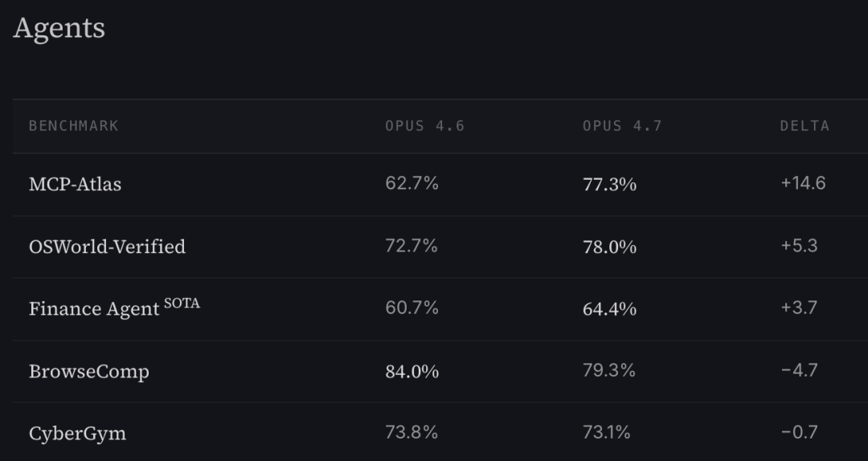Click the −0.7 CyberGym delta value
868x461 pixels.
point(799,433)
